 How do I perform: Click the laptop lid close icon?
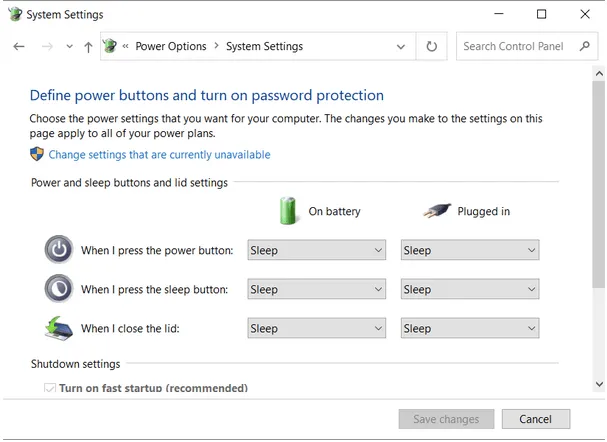[x=59, y=328]
